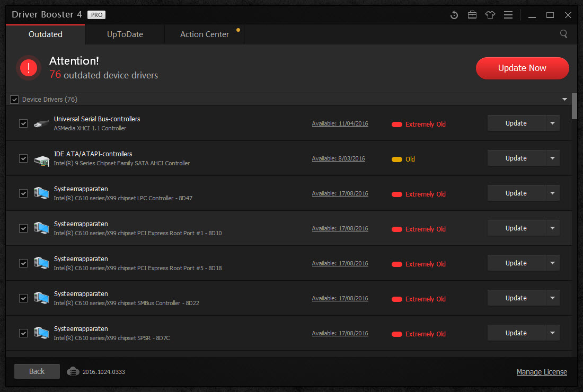This screenshot has width=583, height=392.
Task: Open 'Available: 17/08/2016' link for SMBus Controller
Action: [x=340, y=298]
